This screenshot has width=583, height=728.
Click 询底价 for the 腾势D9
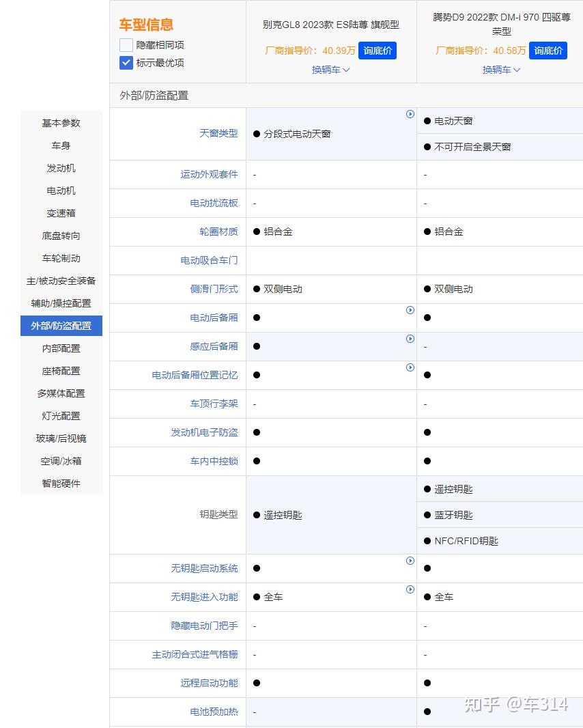pyautogui.click(x=548, y=50)
